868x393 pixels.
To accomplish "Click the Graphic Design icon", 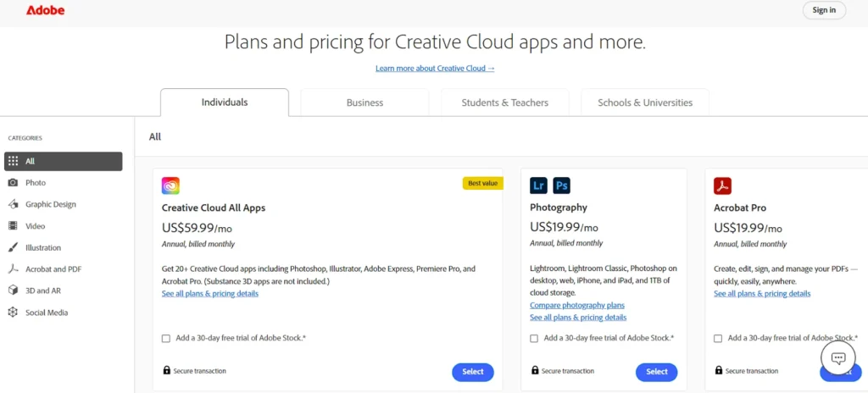I will point(14,204).
